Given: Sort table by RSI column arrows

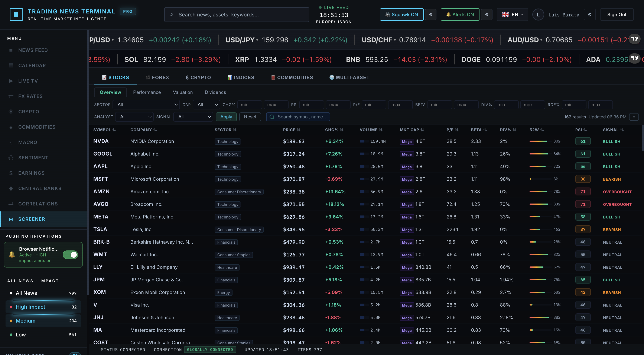Looking at the screenshot, I should (x=585, y=130).
